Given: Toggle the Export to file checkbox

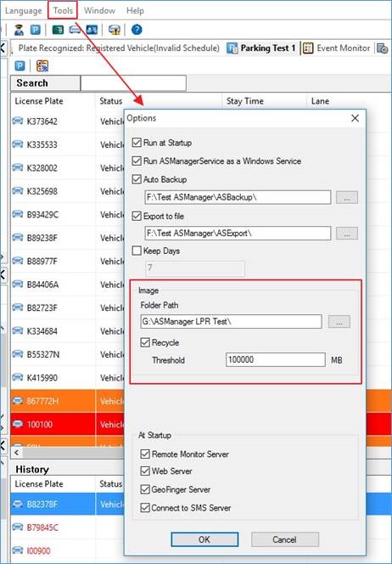Looking at the screenshot, I should [x=137, y=216].
